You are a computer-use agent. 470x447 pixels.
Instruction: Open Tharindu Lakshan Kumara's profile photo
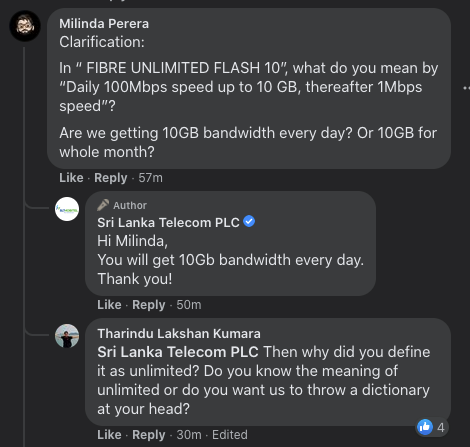67,336
